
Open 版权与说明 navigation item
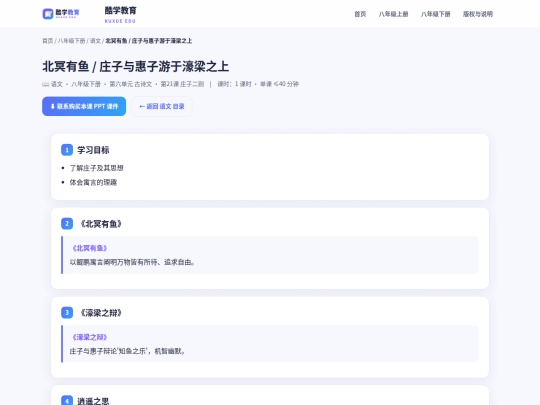[x=478, y=14]
